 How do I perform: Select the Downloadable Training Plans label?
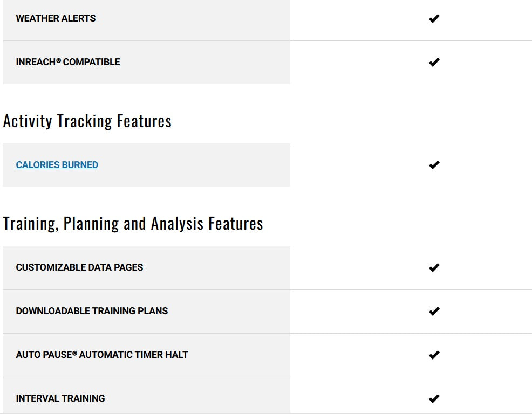92,311
